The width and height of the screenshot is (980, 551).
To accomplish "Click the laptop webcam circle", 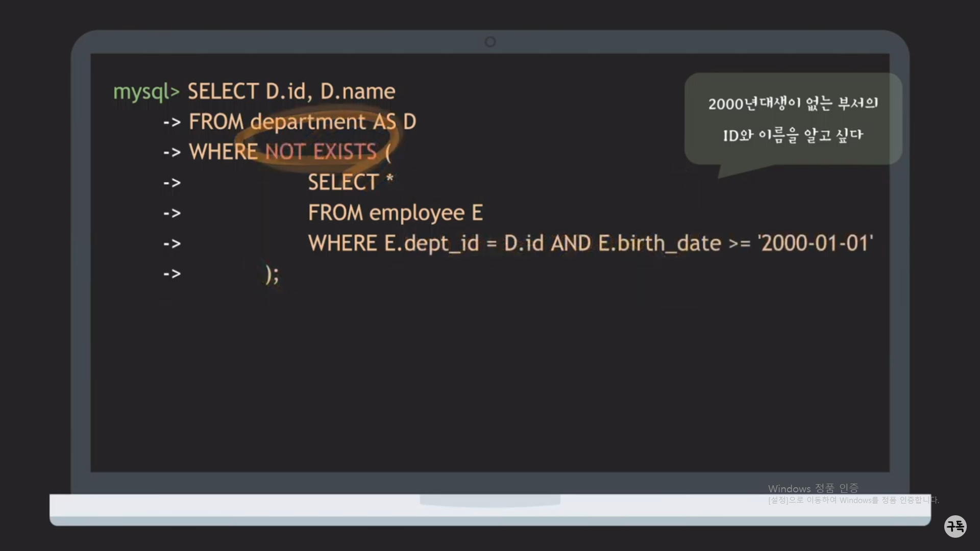I will (490, 42).
